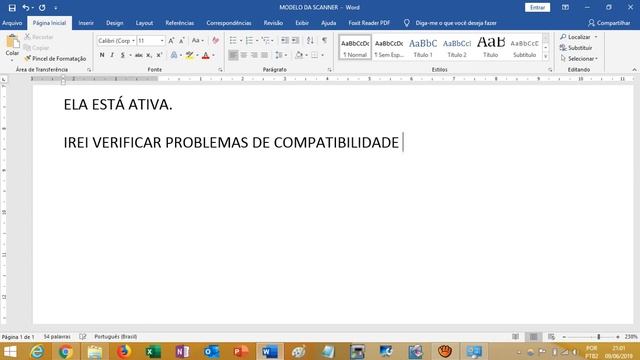
Task: Apply the Subtítulo style
Action: tap(524, 48)
